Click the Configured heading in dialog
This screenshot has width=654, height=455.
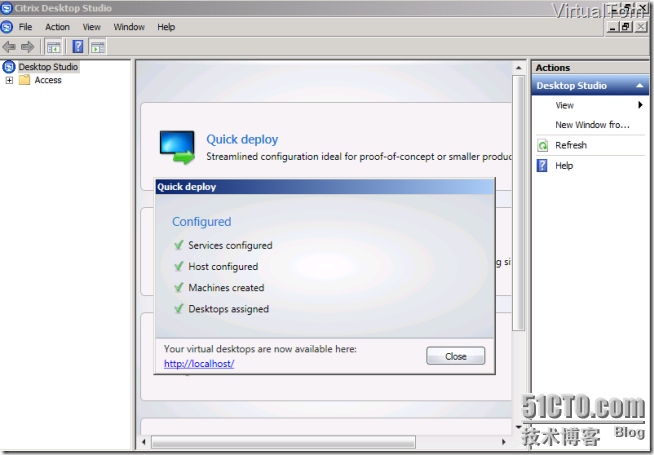click(201, 222)
